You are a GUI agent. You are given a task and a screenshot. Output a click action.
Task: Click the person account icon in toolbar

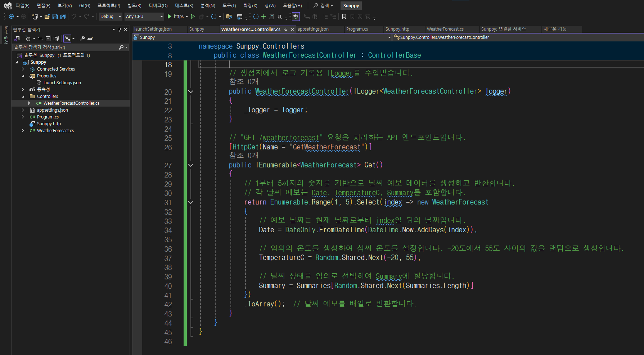click(x=280, y=17)
